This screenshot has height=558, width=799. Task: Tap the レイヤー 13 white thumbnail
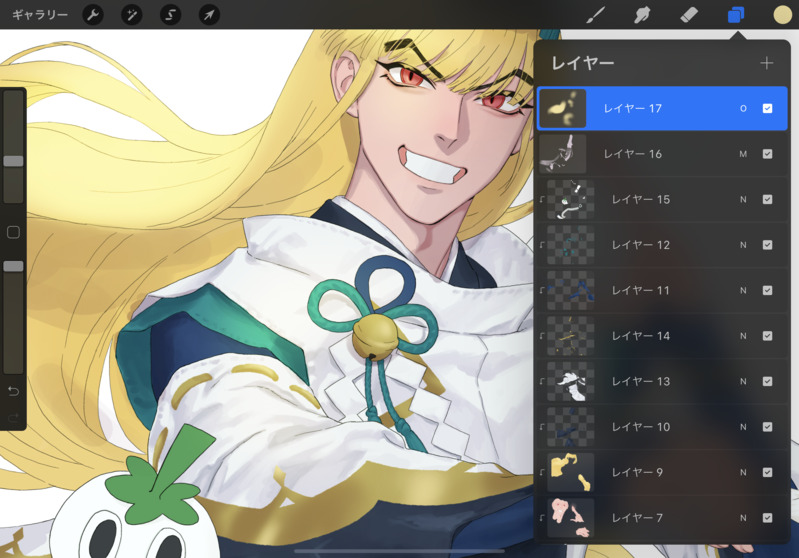coord(571,381)
